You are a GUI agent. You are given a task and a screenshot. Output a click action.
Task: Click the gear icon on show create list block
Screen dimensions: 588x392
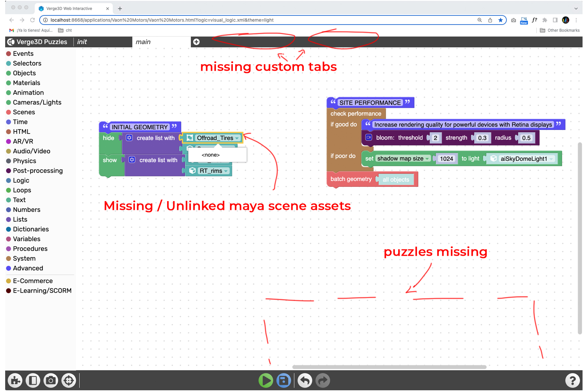coord(132,160)
